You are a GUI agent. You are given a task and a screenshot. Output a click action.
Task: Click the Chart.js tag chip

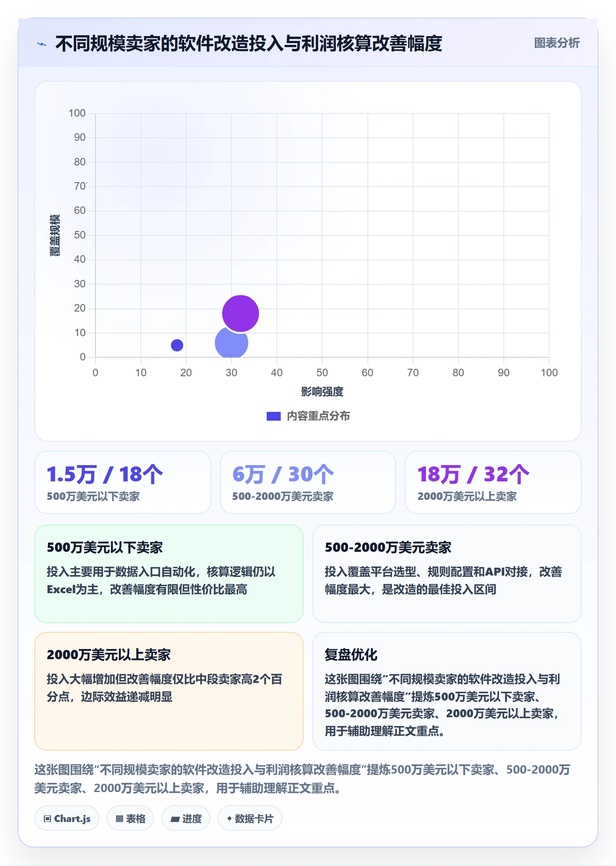click(x=67, y=818)
